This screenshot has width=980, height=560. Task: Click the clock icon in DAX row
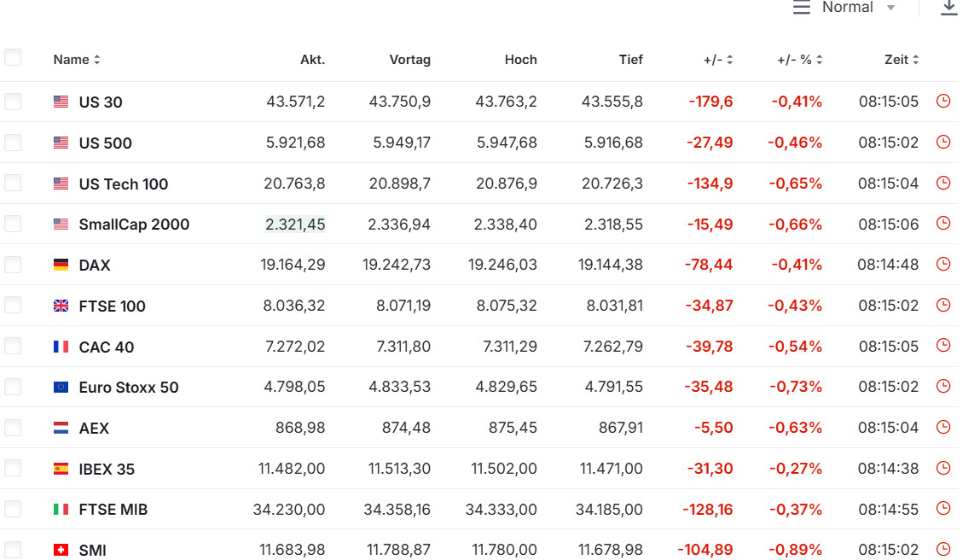pyautogui.click(x=943, y=265)
